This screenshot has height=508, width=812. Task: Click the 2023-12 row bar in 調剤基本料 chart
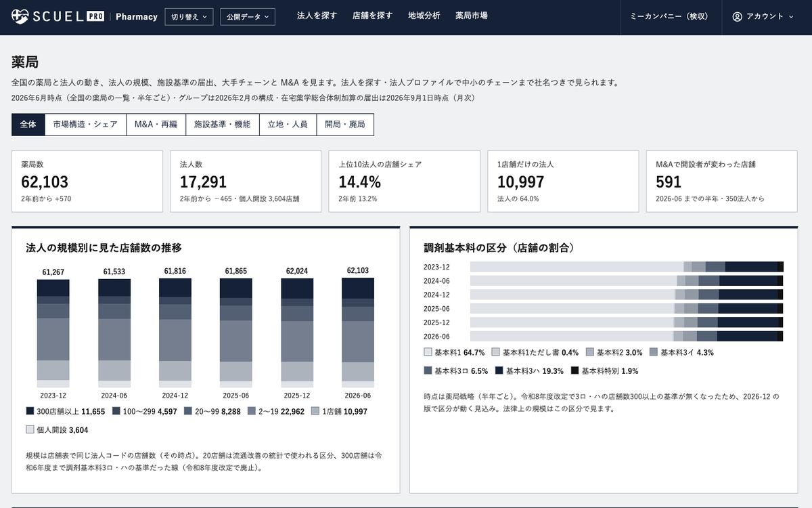(x=627, y=267)
